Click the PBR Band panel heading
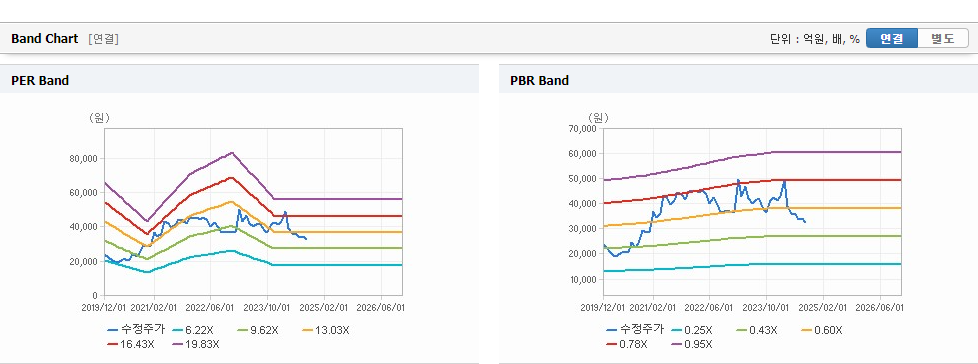Viewport: 978px width, 364px height. point(540,80)
